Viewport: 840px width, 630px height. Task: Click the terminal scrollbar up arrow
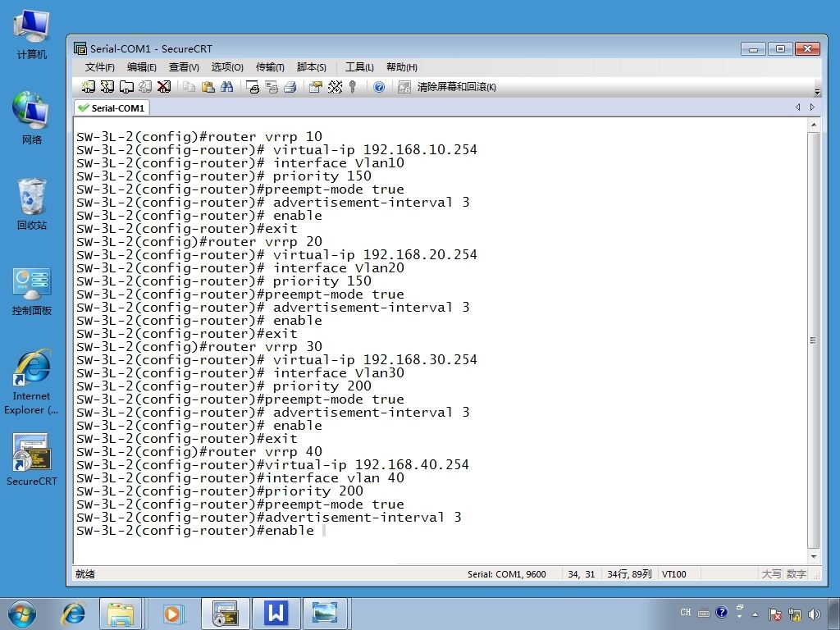(x=814, y=125)
